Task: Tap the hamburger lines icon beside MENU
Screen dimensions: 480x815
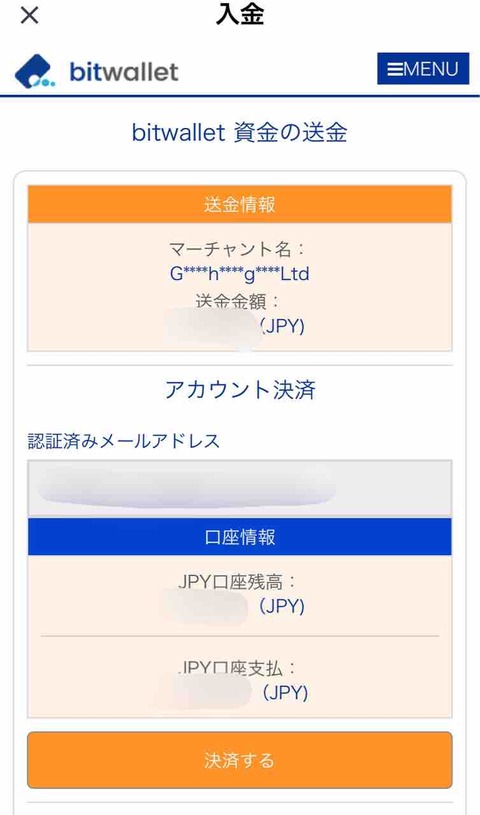Action: click(x=395, y=69)
